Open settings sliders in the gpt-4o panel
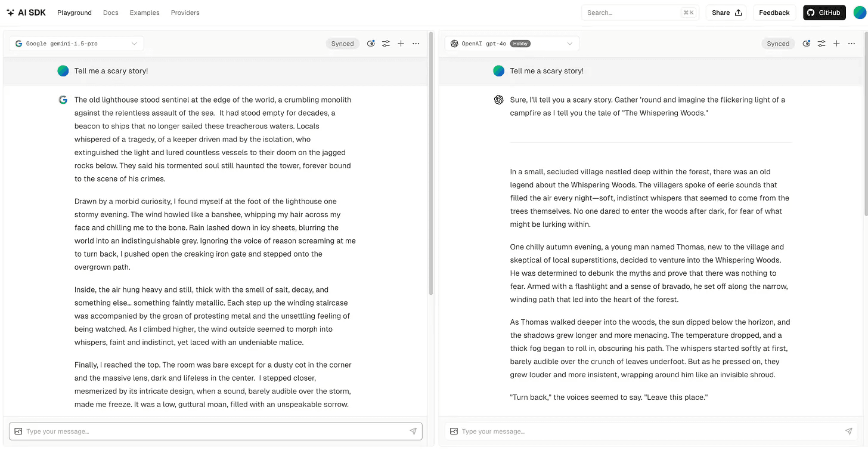868x450 pixels. pos(821,44)
